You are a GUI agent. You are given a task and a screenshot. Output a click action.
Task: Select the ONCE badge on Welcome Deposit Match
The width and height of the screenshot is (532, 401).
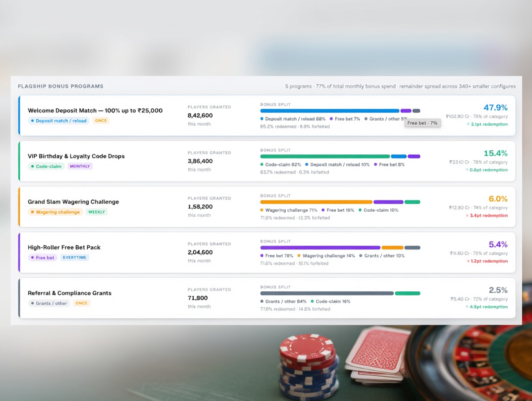101,121
